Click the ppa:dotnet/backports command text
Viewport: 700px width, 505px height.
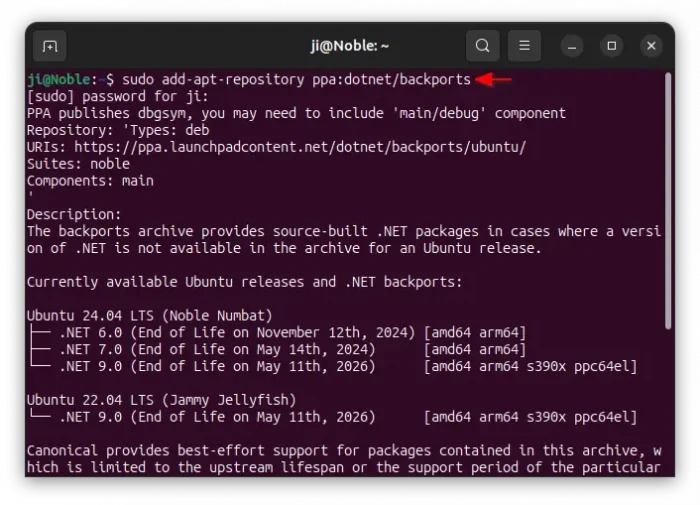391,79
